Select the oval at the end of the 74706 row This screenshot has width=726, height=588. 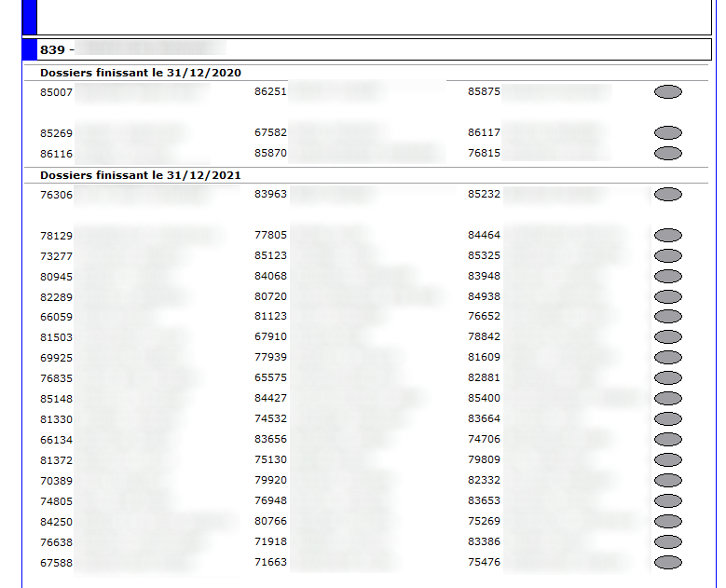pos(668,440)
